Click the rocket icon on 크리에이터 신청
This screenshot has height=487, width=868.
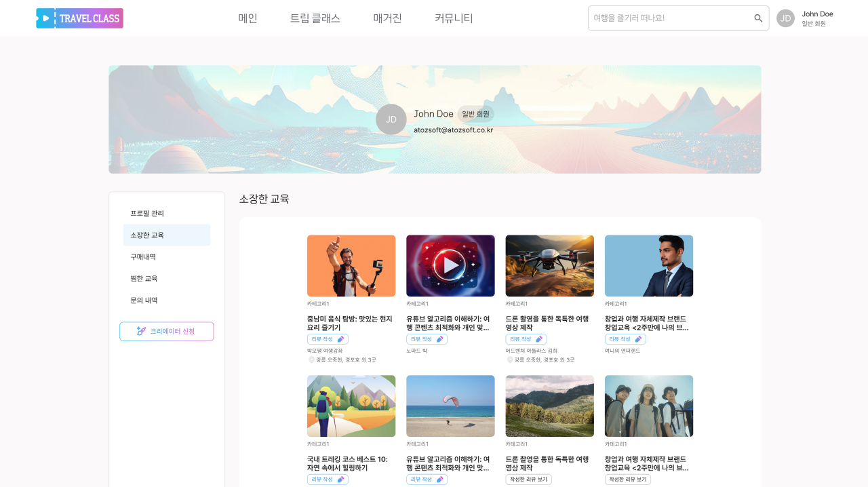click(141, 331)
